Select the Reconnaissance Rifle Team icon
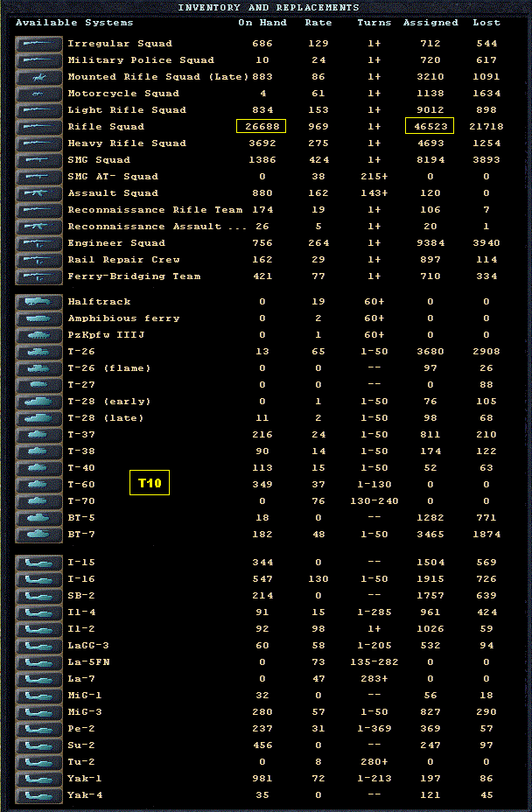The image size is (532, 812). point(38,210)
